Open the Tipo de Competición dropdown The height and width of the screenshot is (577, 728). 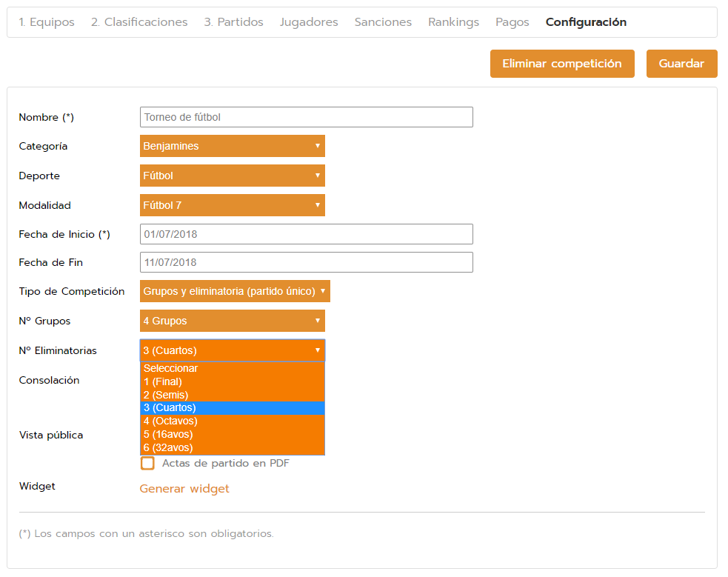click(x=235, y=291)
